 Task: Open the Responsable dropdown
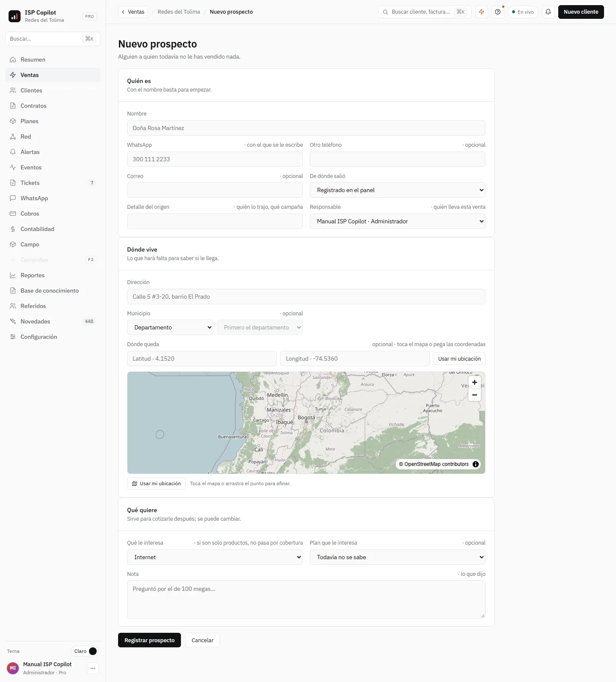[x=397, y=221]
